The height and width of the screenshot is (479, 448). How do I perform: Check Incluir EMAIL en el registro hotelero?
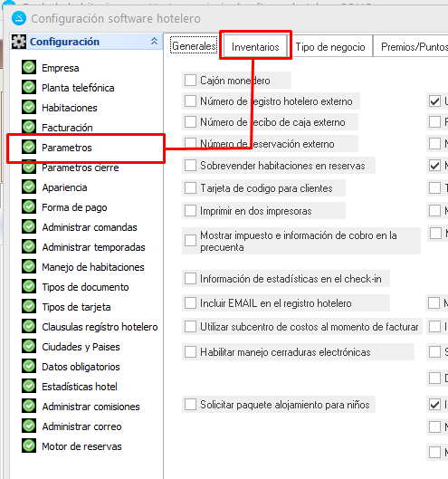(190, 303)
